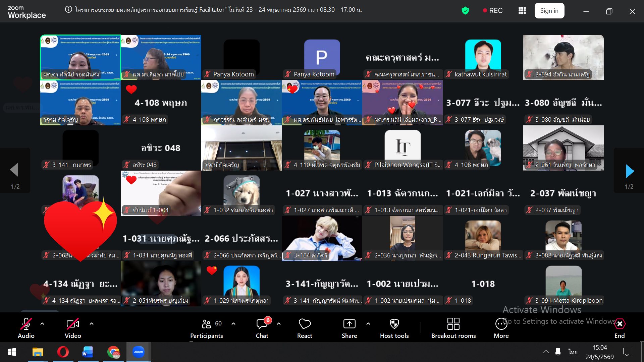Image resolution: width=644 pixels, height=362 pixels.
Task: Select the 2-036 participant tile
Action: 402,238
